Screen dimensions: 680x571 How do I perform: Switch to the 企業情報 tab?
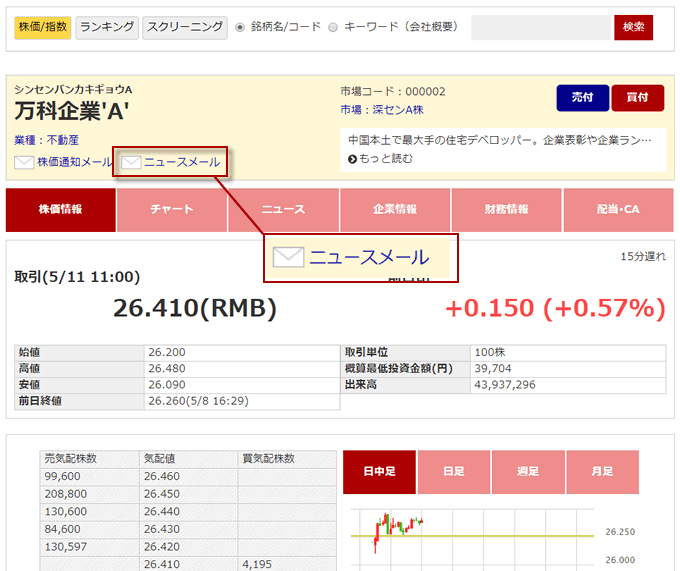click(395, 210)
